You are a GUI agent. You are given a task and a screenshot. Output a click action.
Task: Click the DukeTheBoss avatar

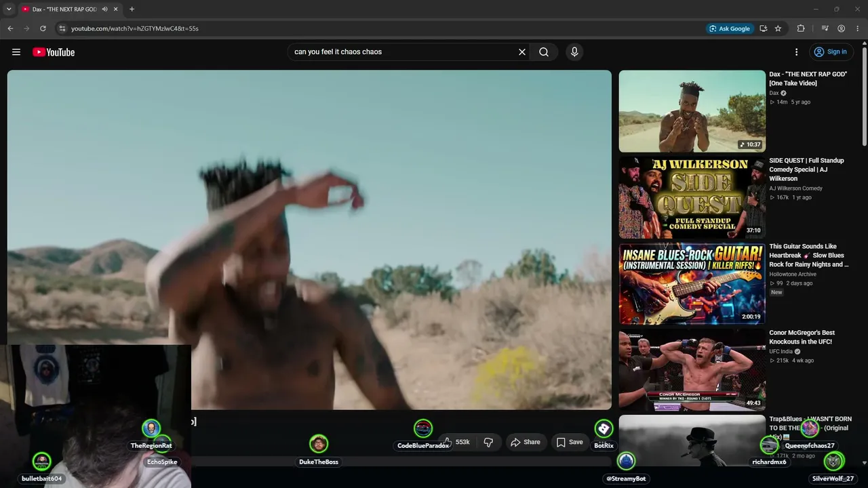point(319,444)
